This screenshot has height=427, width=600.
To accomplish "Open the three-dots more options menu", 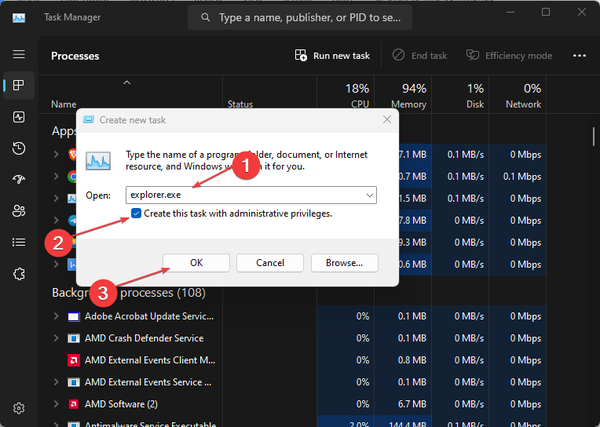I will (579, 55).
